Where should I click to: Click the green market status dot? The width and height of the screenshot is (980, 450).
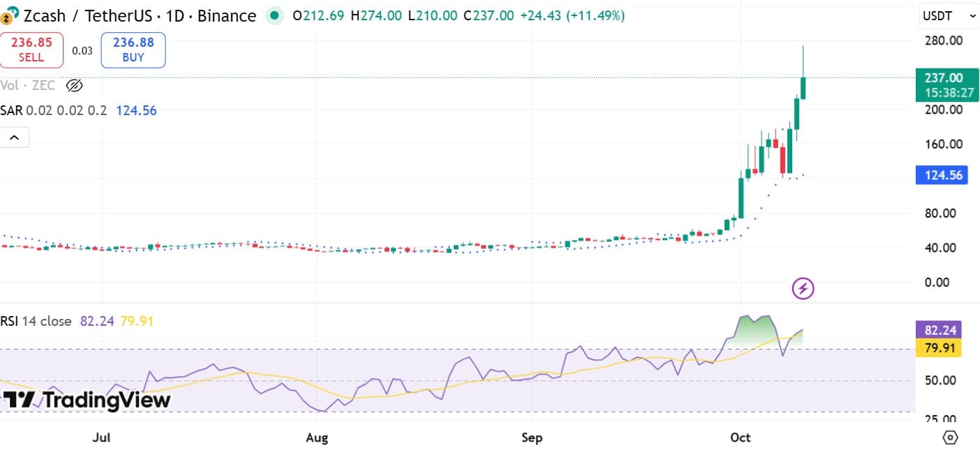(275, 15)
